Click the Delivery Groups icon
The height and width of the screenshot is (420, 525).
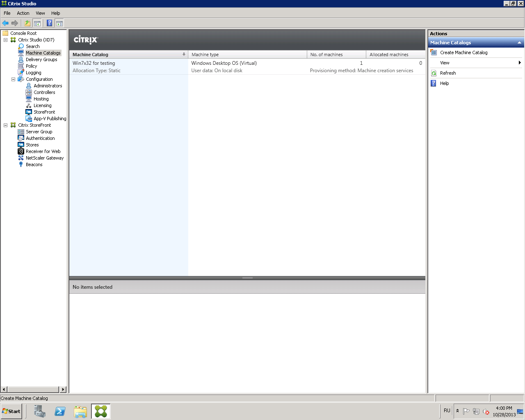(21, 59)
